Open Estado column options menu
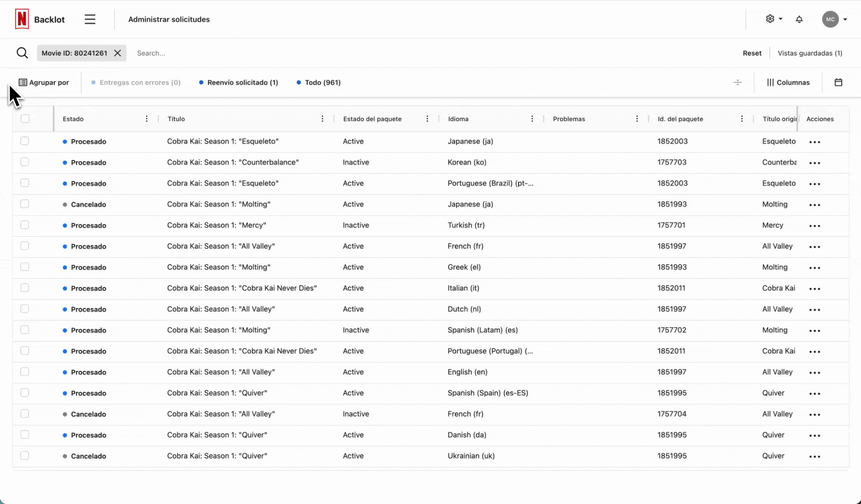The image size is (861, 504). (147, 119)
